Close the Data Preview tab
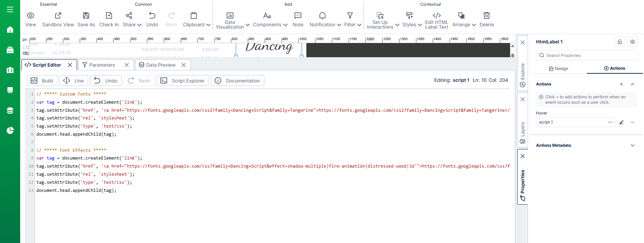 click(184, 65)
